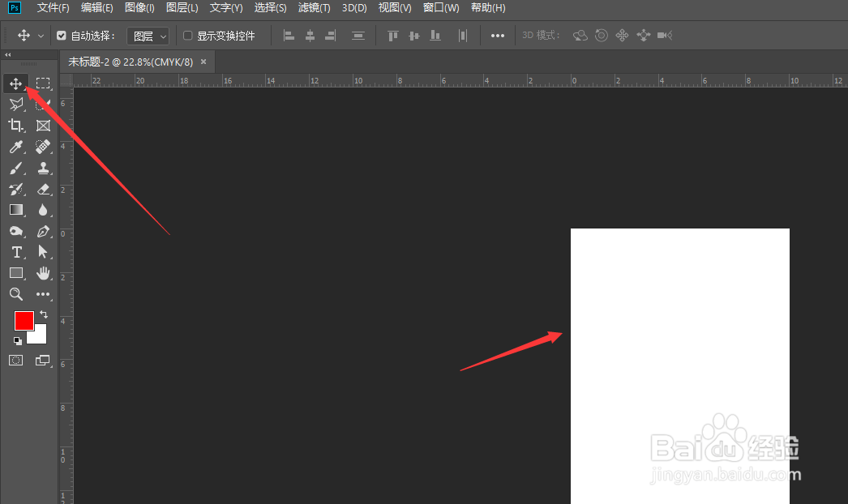Select the Hand tool

43,273
